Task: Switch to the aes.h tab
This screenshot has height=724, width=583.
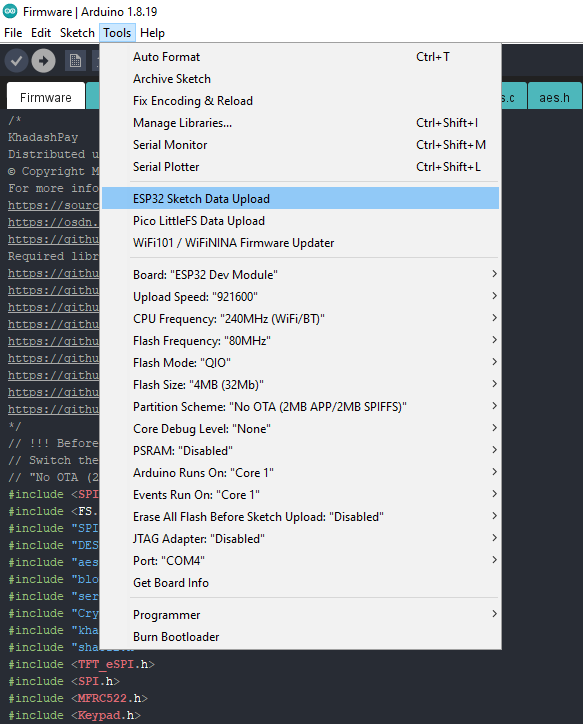Action: (x=554, y=97)
